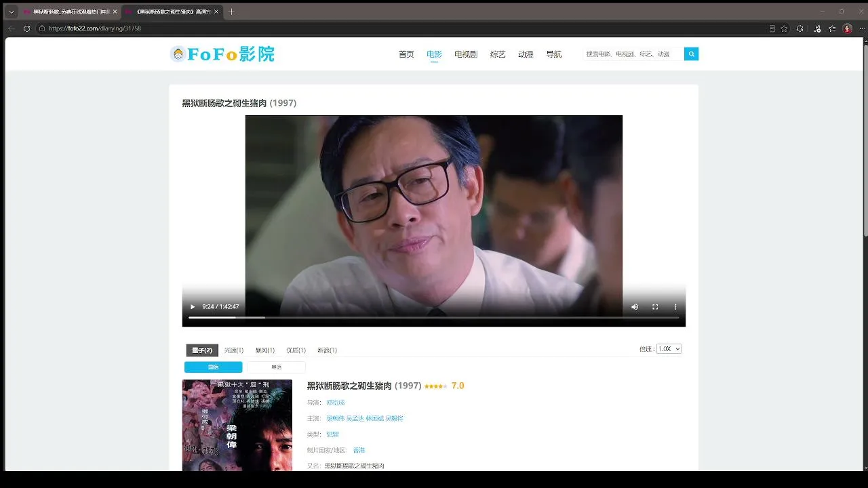The width and height of the screenshot is (868, 488).
Task: Open the tab search dropdown arrow
Action: (11, 12)
